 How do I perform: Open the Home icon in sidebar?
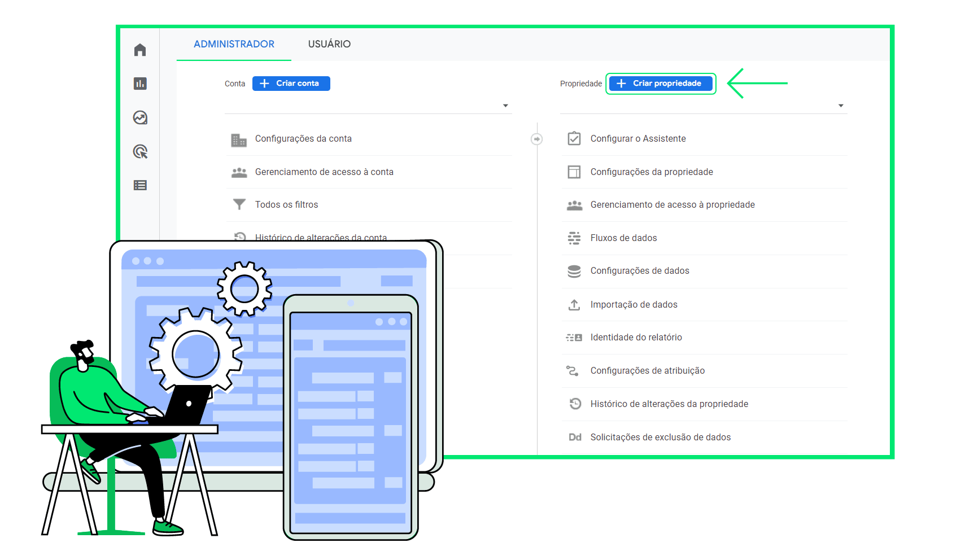pos(140,50)
